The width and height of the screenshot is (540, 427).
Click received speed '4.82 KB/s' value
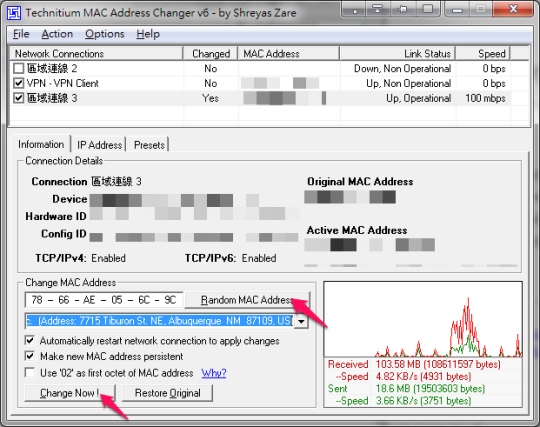click(423, 376)
